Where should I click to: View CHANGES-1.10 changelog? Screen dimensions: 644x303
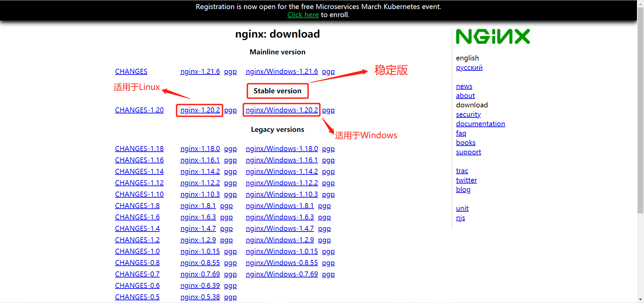click(x=139, y=194)
